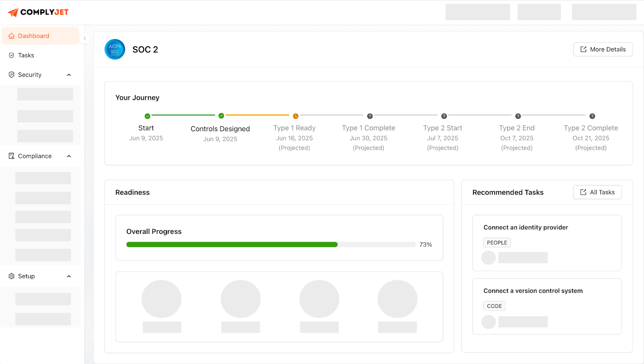Click the ComplyJet logo
This screenshot has width=644, height=364.
click(38, 12)
